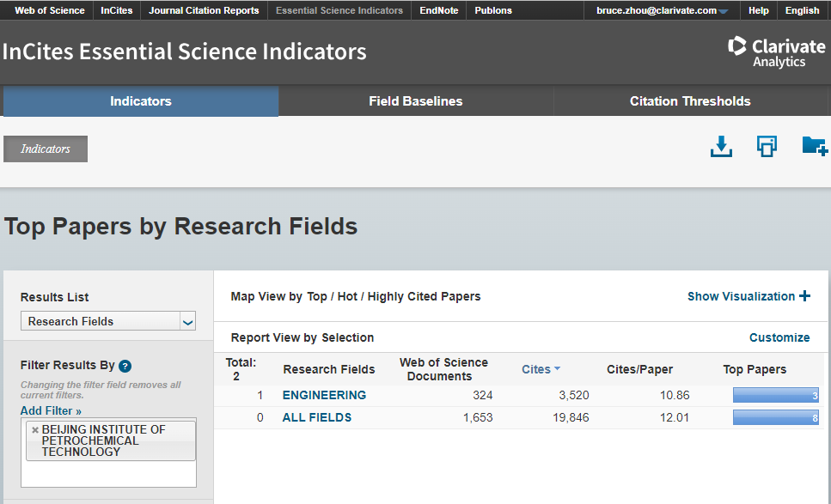This screenshot has height=504, width=831.
Task: Click the add to folder icon
Action: pos(813,147)
